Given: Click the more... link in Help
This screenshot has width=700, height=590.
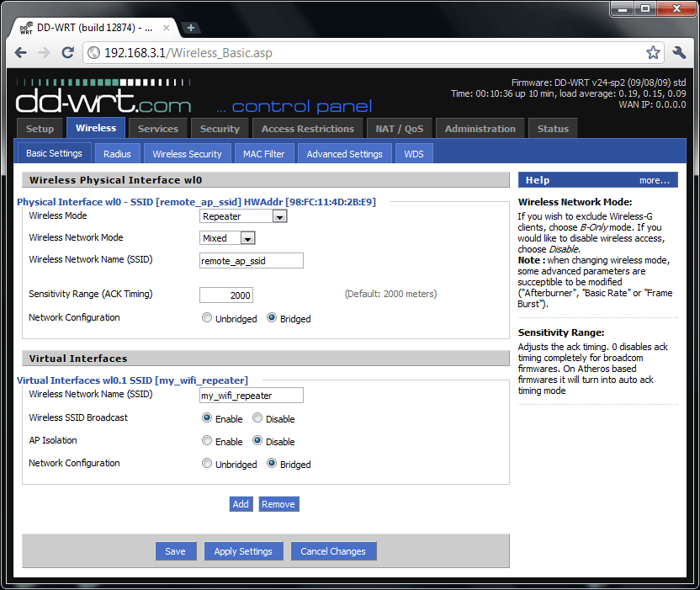Looking at the screenshot, I should pos(654,180).
